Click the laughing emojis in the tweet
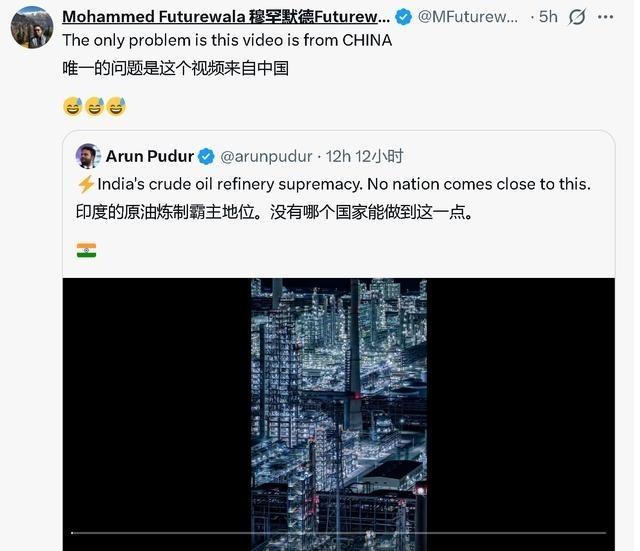This screenshot has height=551, width=640. point(94,106)
